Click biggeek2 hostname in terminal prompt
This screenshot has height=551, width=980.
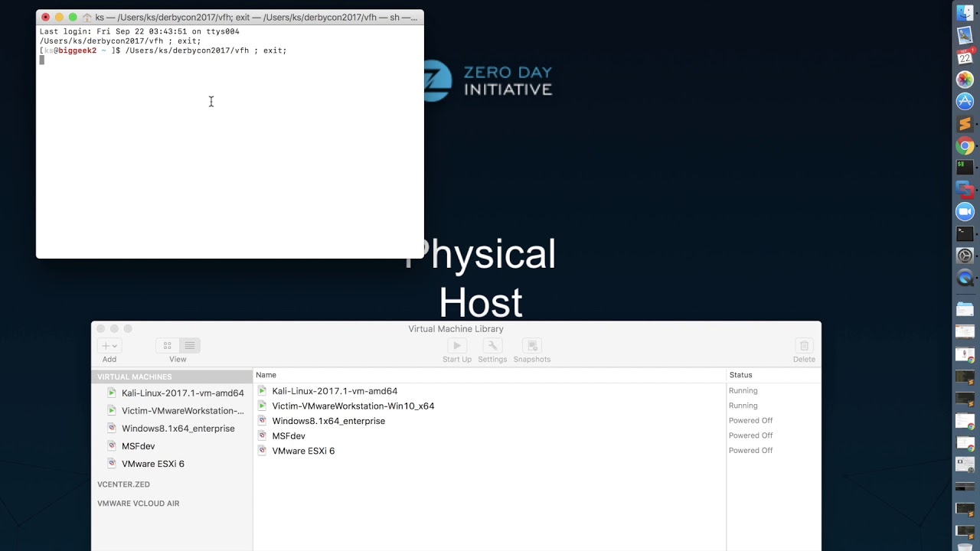point(77,51)
